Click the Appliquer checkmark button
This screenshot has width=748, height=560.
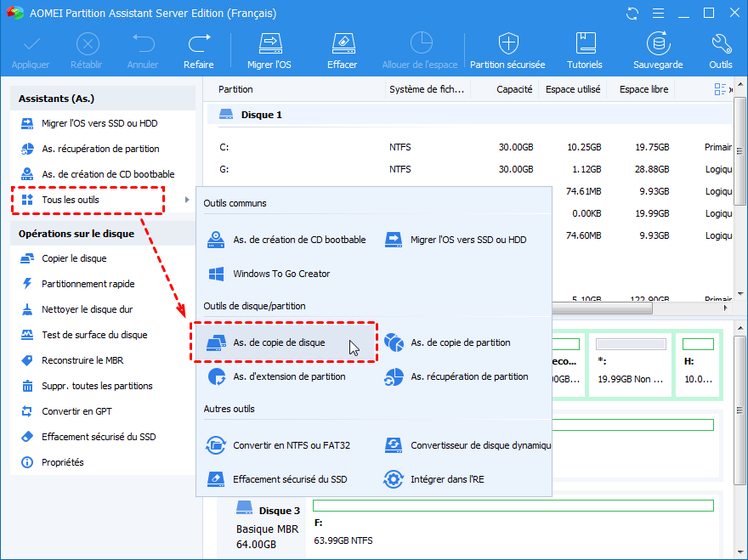[x=31, y=51]
